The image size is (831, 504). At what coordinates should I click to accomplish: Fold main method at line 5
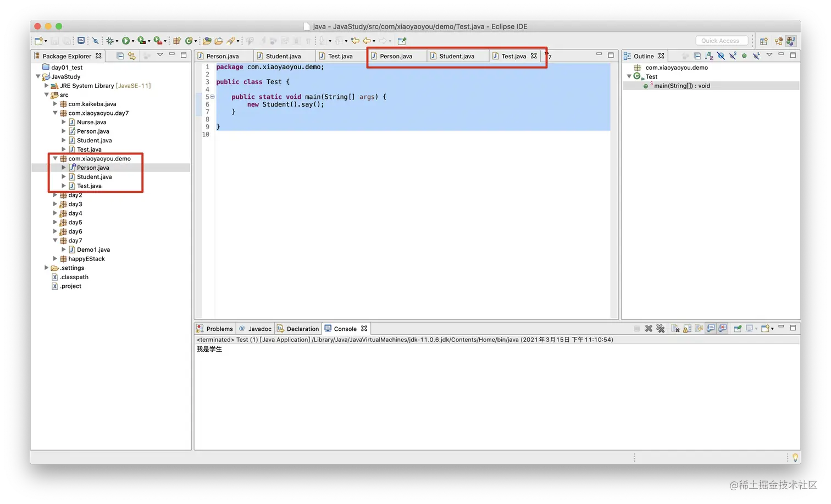[212, 97]
